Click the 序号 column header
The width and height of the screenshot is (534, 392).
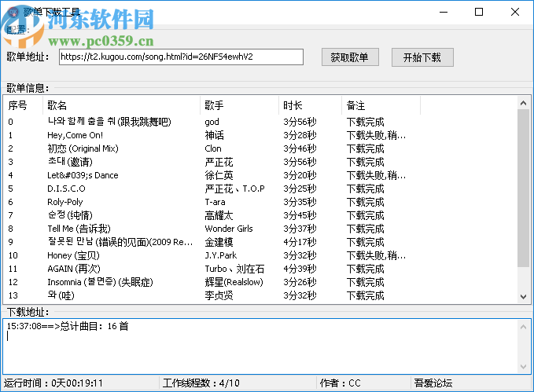point(23,105)
